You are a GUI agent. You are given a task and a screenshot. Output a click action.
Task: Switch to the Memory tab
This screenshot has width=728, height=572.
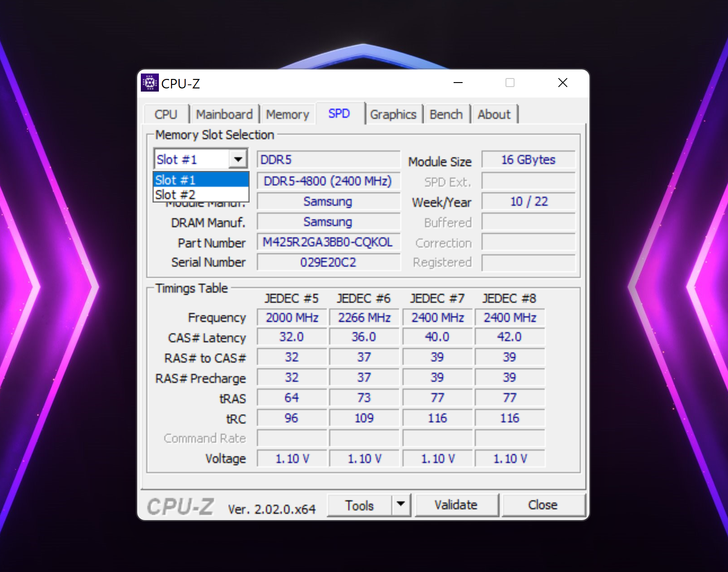[287, 115]
